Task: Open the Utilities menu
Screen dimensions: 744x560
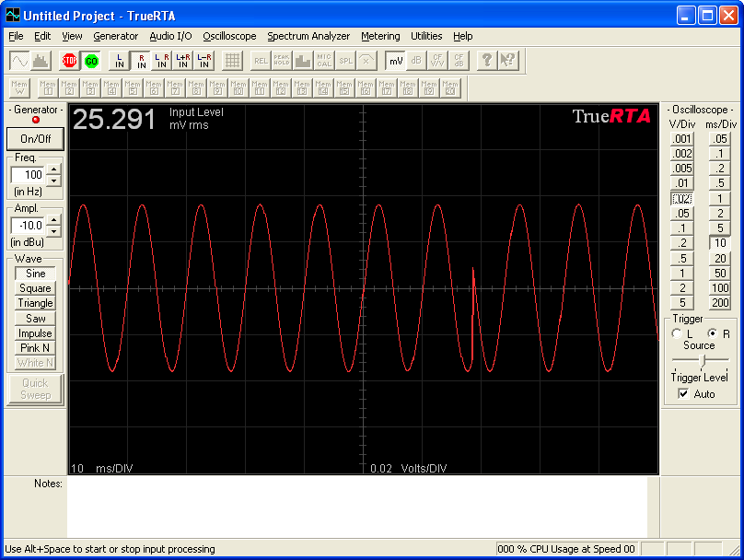Action: (x=426, y=36)
